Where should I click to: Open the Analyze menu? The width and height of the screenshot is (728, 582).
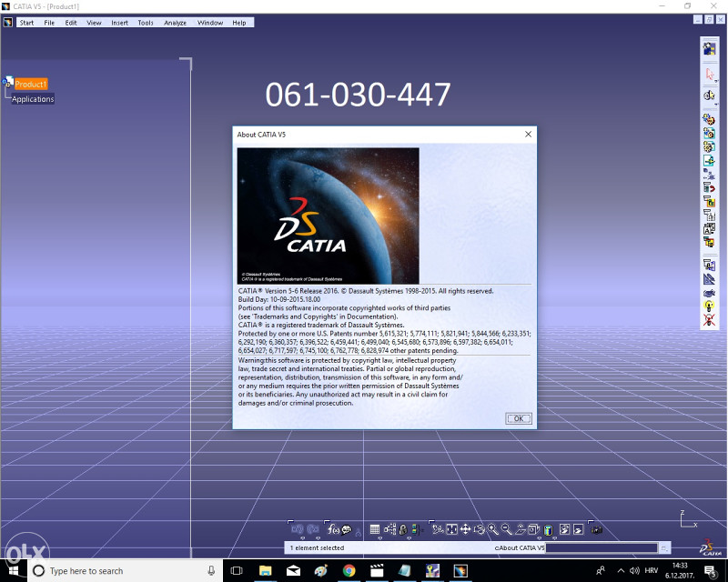[175, 23]
